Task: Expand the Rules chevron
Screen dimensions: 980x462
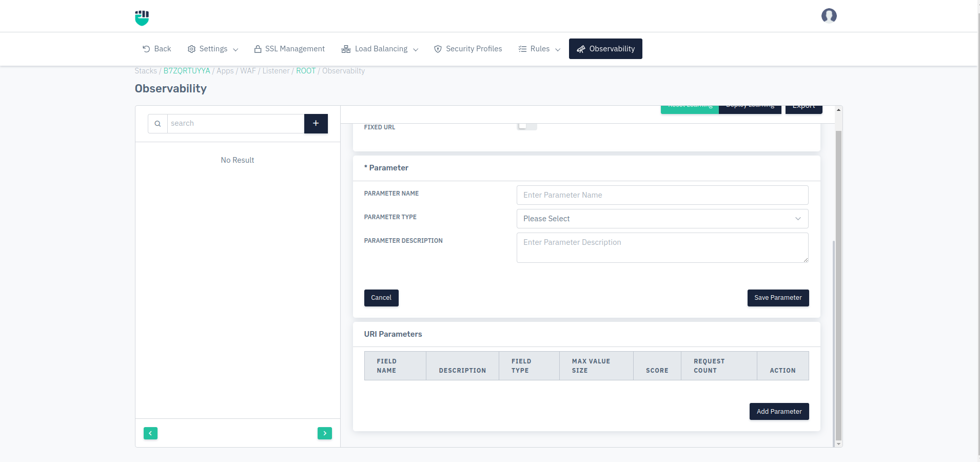Action: pos(558,49)
